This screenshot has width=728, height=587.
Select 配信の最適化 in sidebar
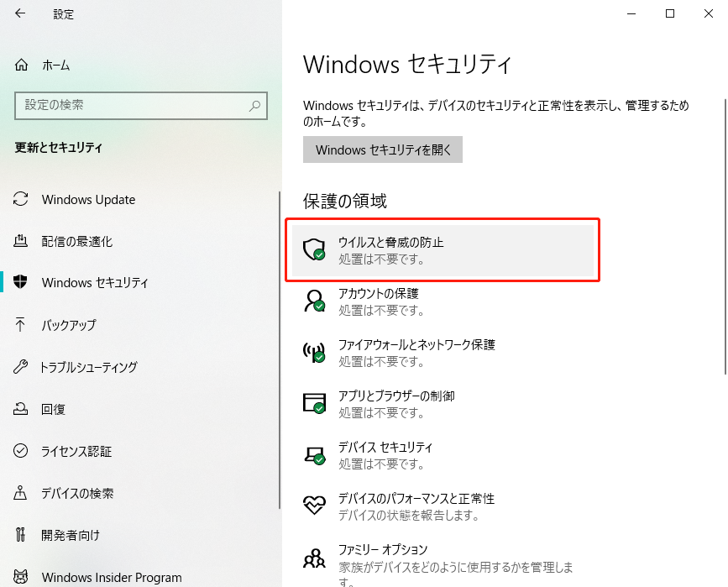point(76,242)
